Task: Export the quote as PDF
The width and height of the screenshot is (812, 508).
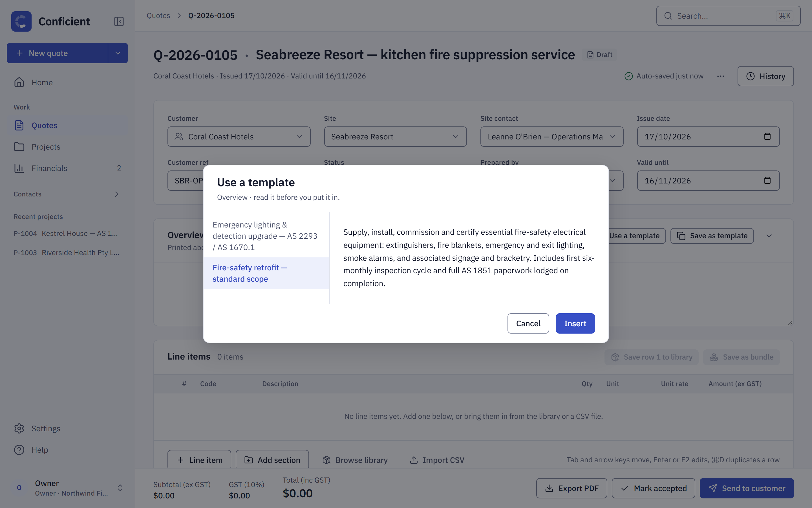Action: (572, 488)
